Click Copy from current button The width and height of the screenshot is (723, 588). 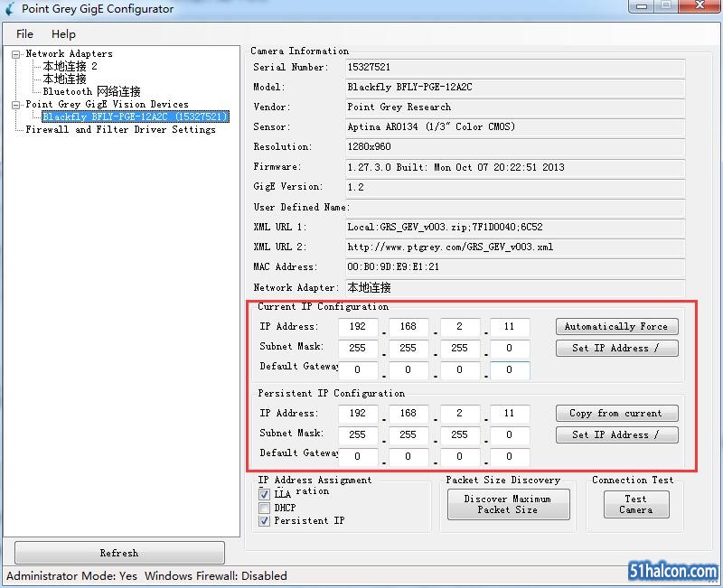[616, 413]
